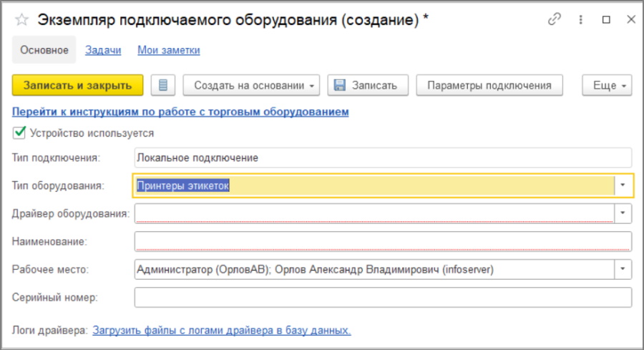
Task: Click the Записать и закрыть button
Action: click(x=77, y=85)
